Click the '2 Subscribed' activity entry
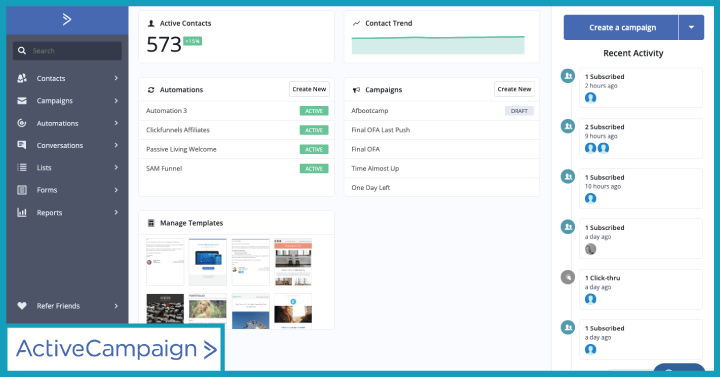 [641, 138]
